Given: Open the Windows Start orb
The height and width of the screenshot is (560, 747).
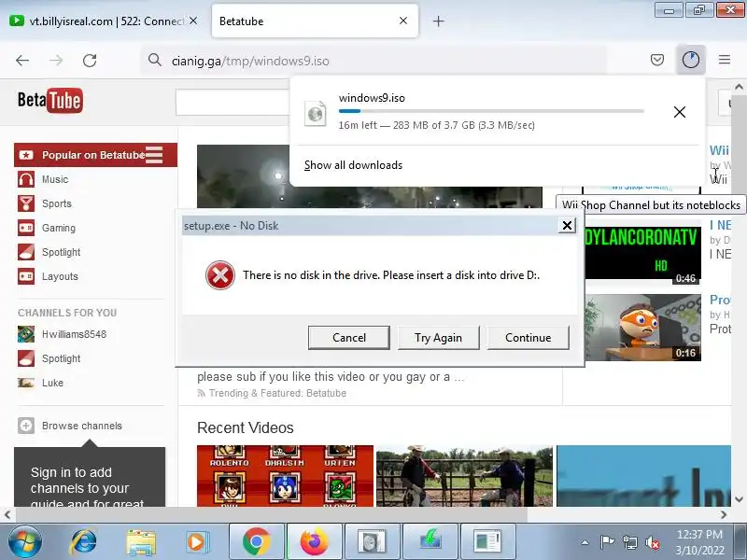Looking at the screenshot, I should 25,542.
